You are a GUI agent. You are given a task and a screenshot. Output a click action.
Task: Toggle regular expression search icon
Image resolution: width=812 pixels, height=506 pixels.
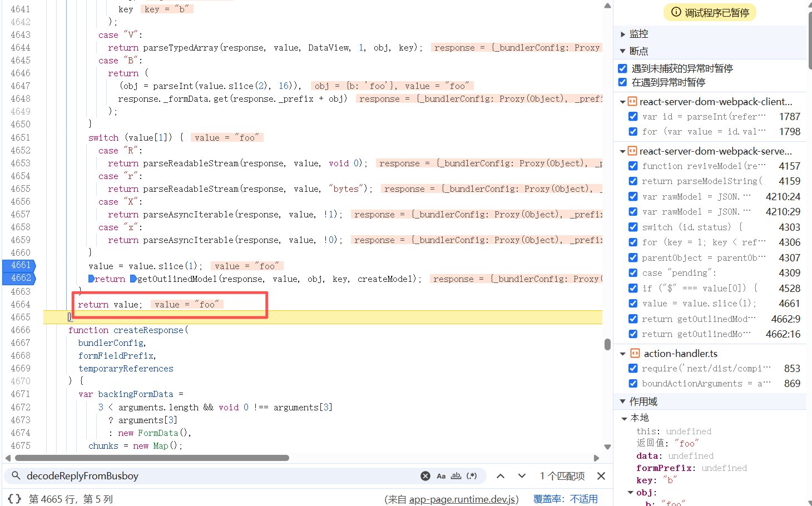[472, 476]
